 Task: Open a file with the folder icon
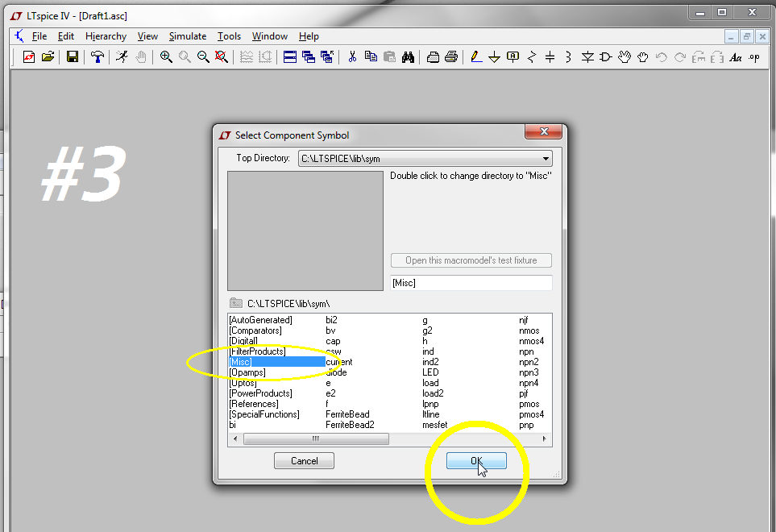(x=48, y=57)
